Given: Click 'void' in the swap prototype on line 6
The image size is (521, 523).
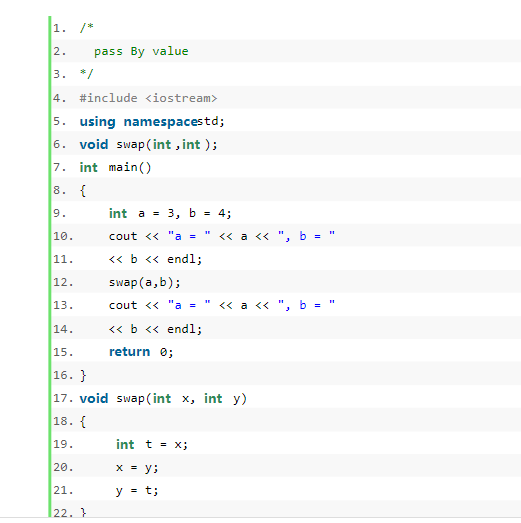Looking at the screenshot, I should pos(94,144).
